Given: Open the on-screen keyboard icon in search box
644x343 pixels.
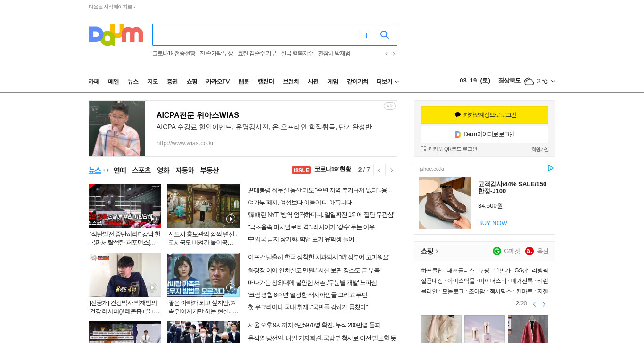Looking at the screenshot, I should click(363, 35).
